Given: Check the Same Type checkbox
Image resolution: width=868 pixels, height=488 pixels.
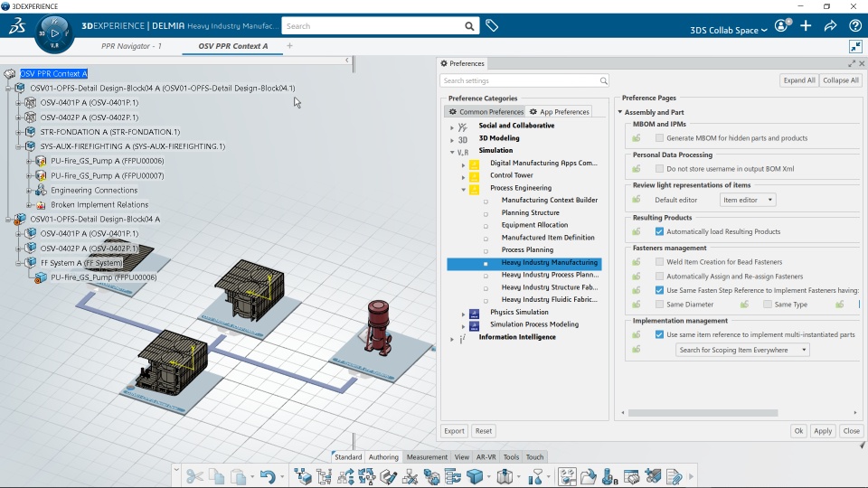Looking at the screenshot, I should pos(768,305).
